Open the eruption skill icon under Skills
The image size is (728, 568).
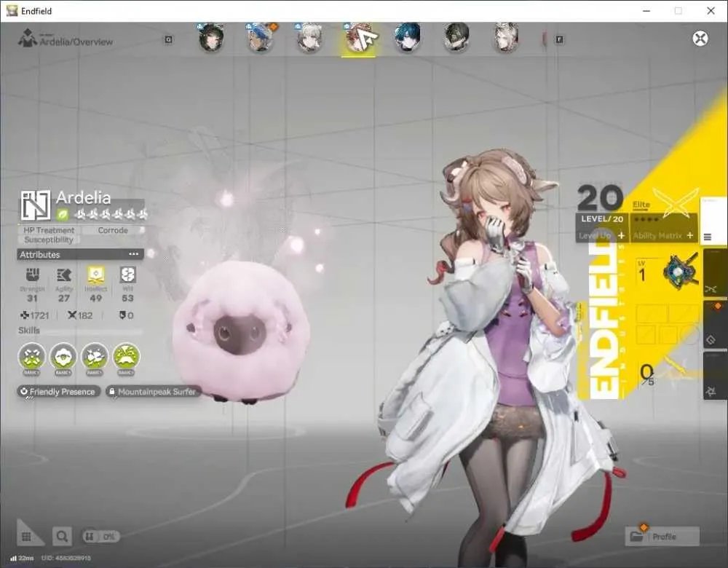click(x=126, y=357)
